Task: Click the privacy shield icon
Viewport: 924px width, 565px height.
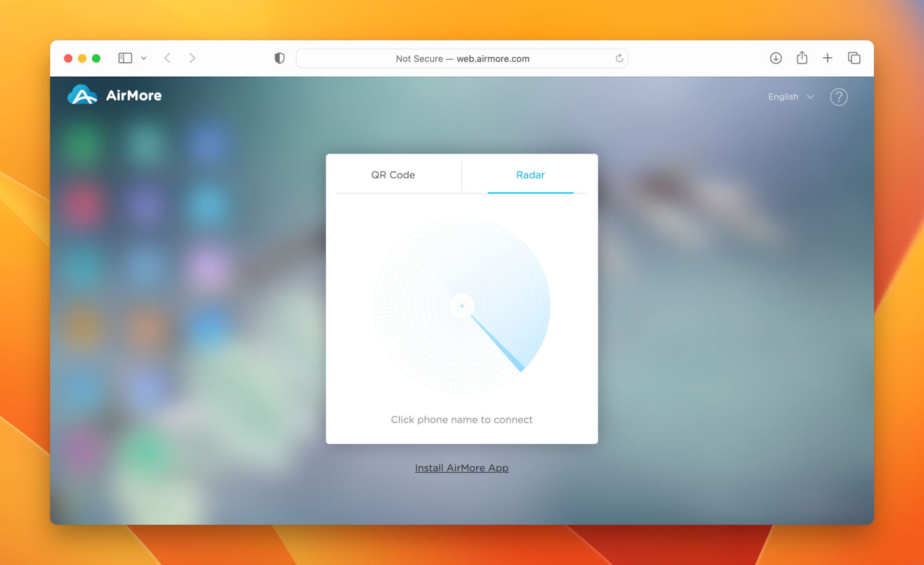Action: click(280, 58)
